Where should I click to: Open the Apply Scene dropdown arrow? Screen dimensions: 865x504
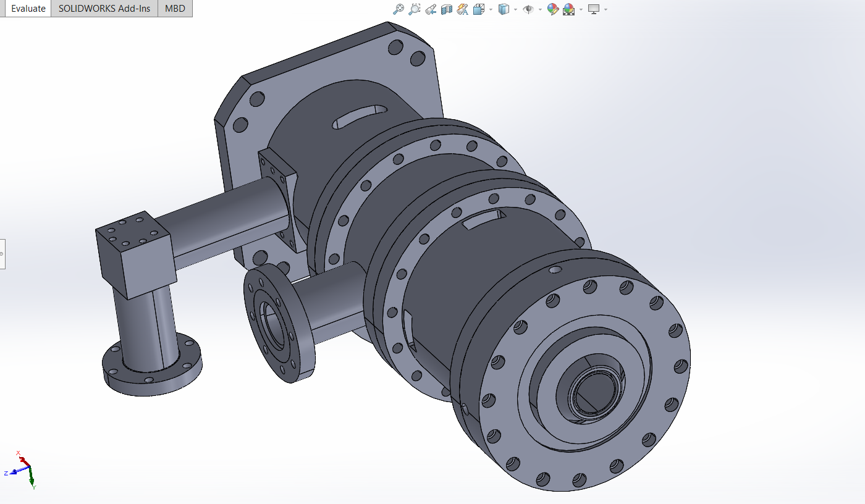click(581, 9)
